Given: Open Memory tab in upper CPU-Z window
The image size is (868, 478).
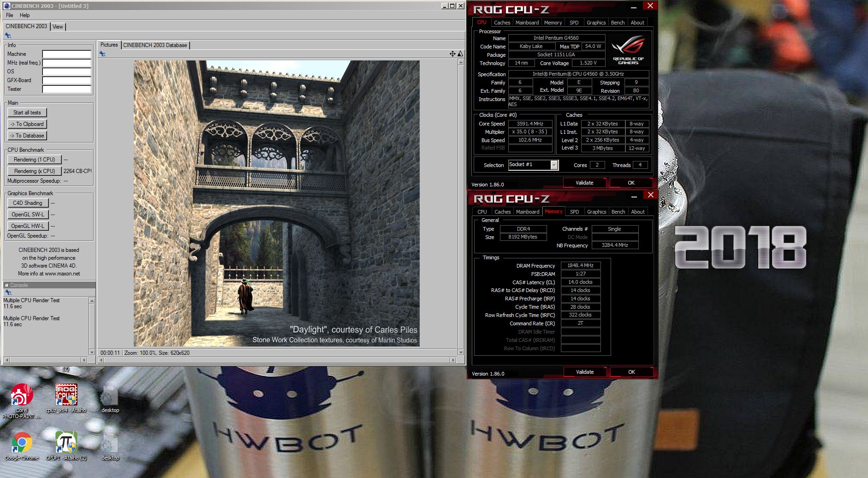Looking at the screenshot, I should coord(553,23).
